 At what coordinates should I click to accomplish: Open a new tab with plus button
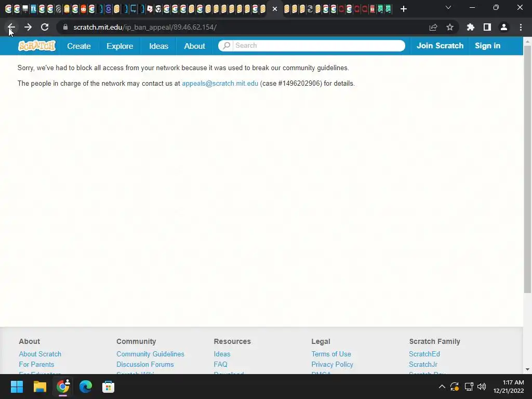pyautogui.click(x=403, y=9)
